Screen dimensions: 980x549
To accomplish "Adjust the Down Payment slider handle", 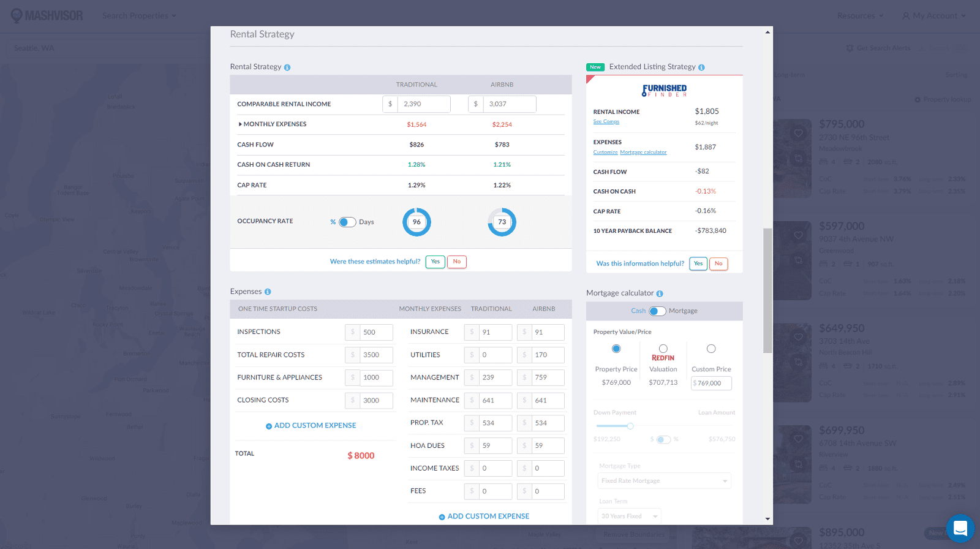I will (630, 426).
